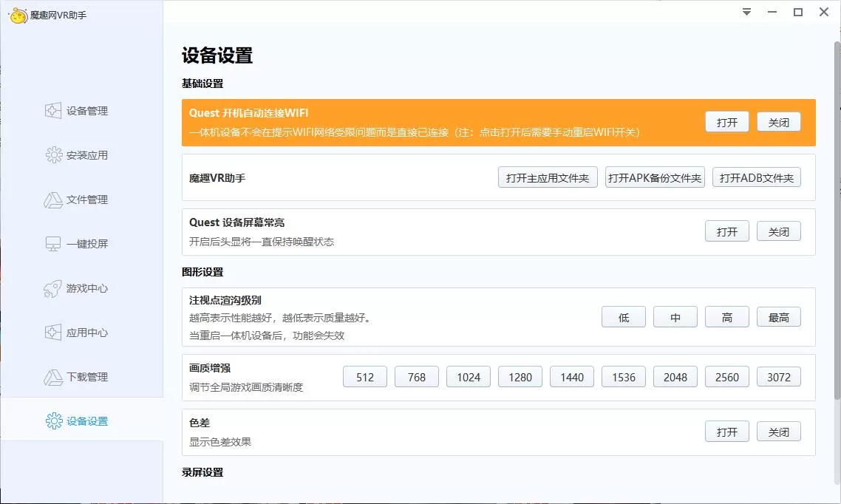Click the vertical scrollbar thumb
Viewport: 841px width, 504px height.
click(837, 219)
